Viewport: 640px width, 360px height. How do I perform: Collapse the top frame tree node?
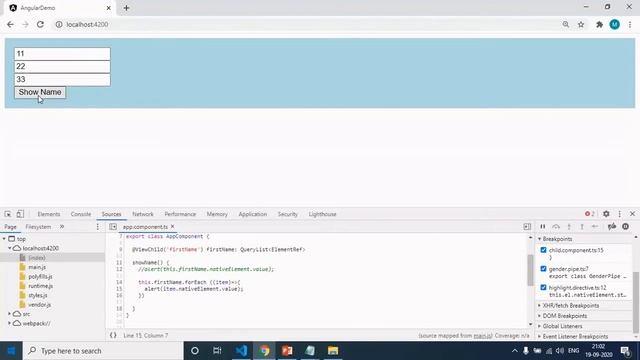click(x=4, y=239)
